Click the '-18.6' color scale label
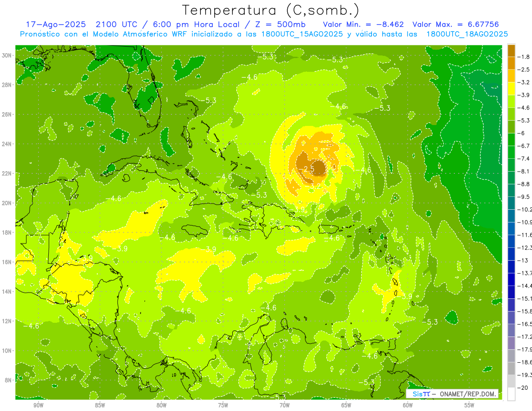The height and width of the screenshot is (411, 532). pyautogui.click(x=525, y=362)
